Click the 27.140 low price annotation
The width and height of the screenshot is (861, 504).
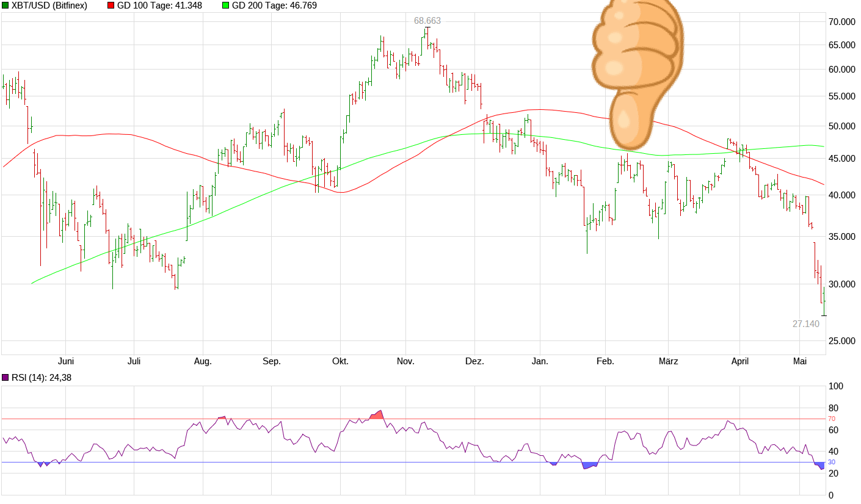pyautogui.click(x=805, y=324)
